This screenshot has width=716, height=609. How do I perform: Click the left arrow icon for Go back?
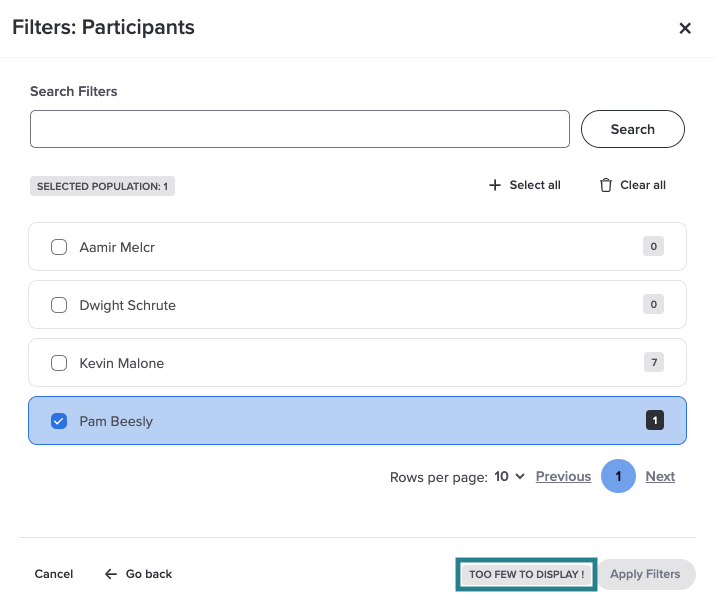(111, 574)
